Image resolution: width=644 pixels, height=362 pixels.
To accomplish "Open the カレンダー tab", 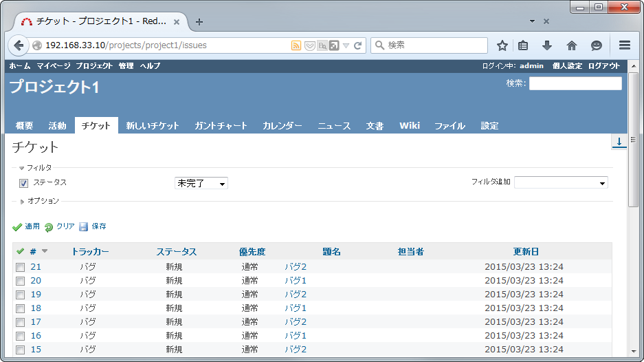I will tap(282, 125).
